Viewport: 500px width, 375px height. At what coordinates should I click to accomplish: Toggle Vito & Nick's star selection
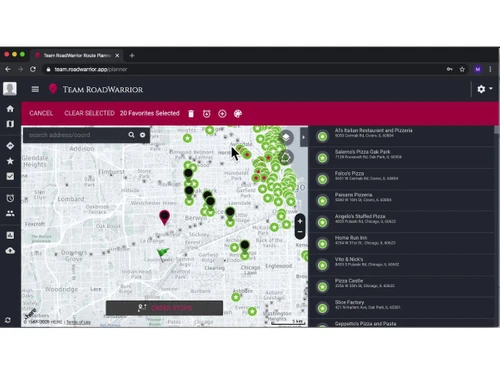[x=322, y=265]
